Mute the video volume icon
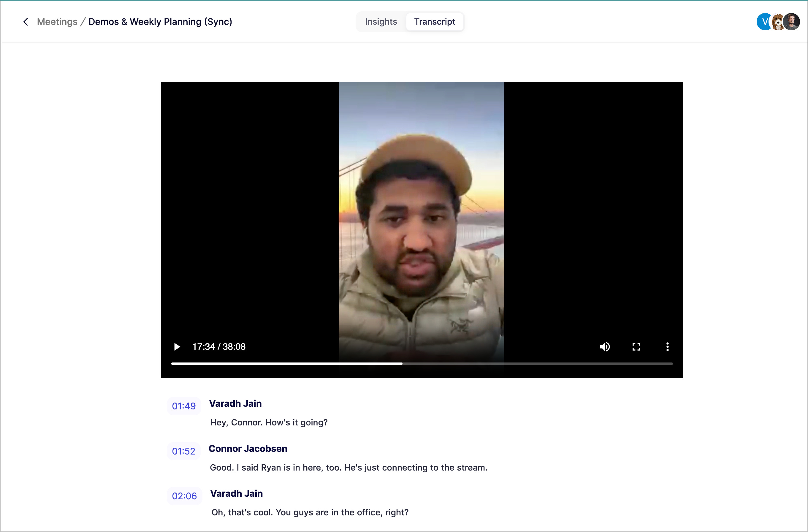Viewport: 808px width, 532px height. click(605, 347)
